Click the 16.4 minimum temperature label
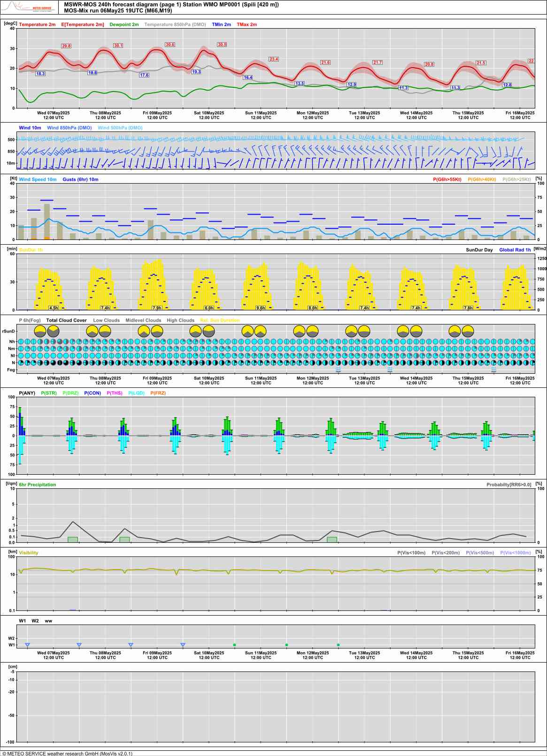This screenshot has height=756, width=547. click(248, 77)
